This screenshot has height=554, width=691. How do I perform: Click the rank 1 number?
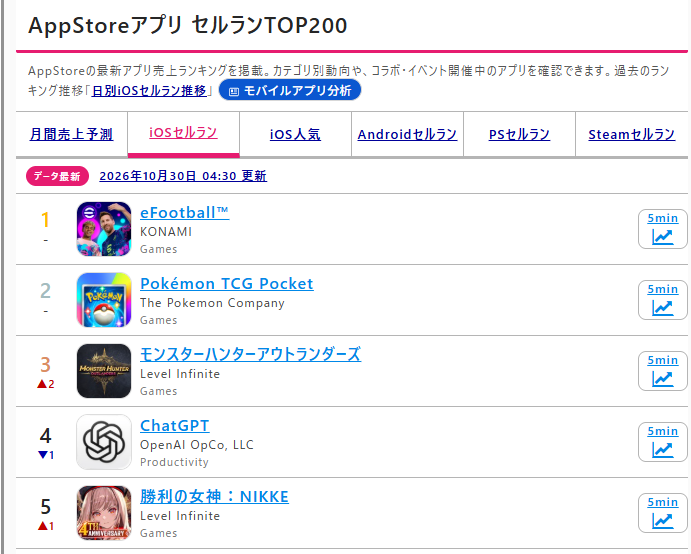[x=45, y=220]
